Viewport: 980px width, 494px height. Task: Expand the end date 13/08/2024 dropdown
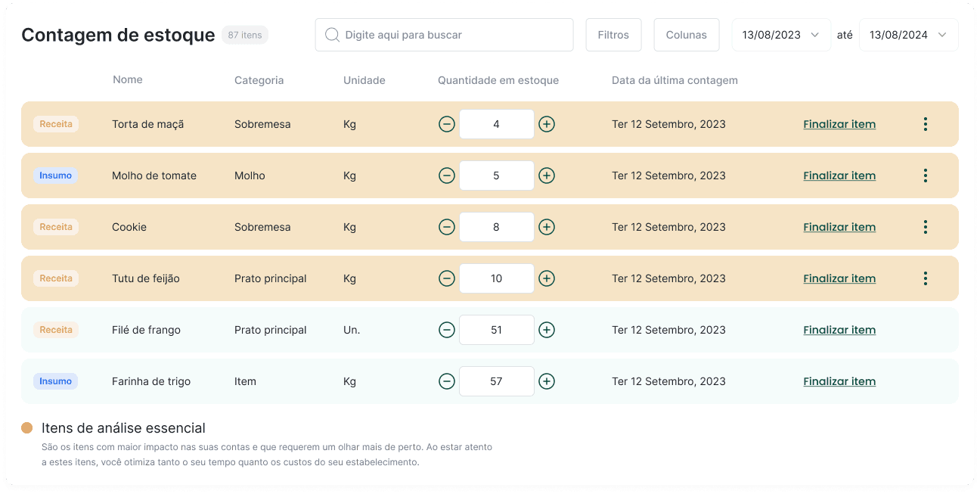[941, 35]
